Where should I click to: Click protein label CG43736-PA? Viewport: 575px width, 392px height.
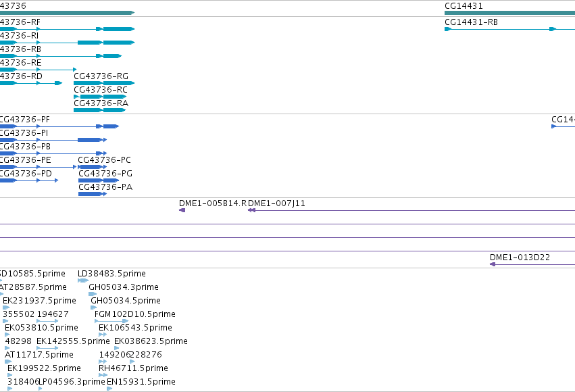pyautogui.click(x=105, y=187)
